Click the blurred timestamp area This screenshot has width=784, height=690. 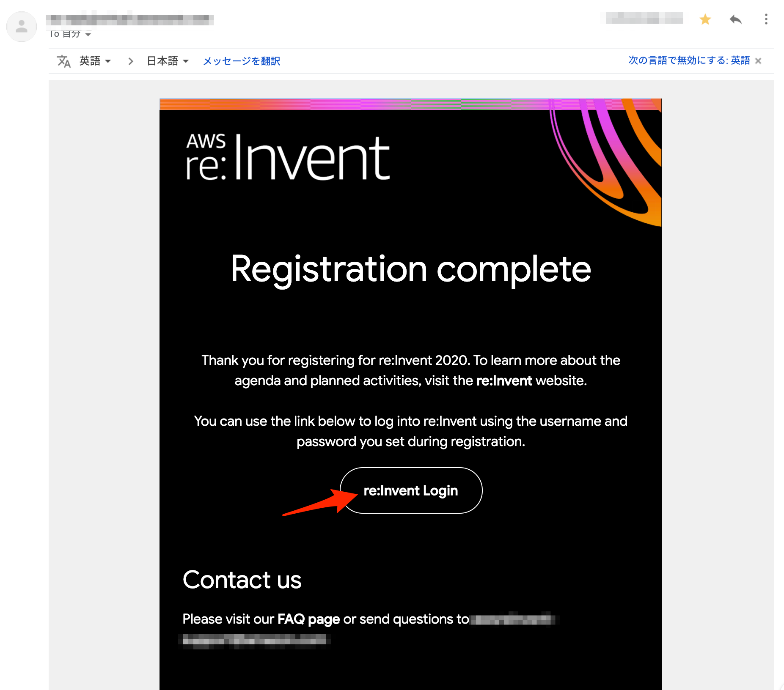[x=643, y=19]
